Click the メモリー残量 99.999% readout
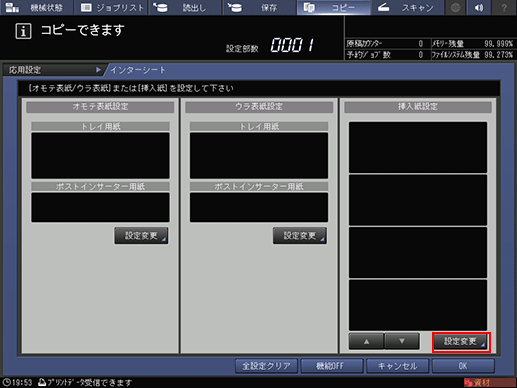This screenshot has width=517, height=388. pyautogui.click(x=473, y=44)
